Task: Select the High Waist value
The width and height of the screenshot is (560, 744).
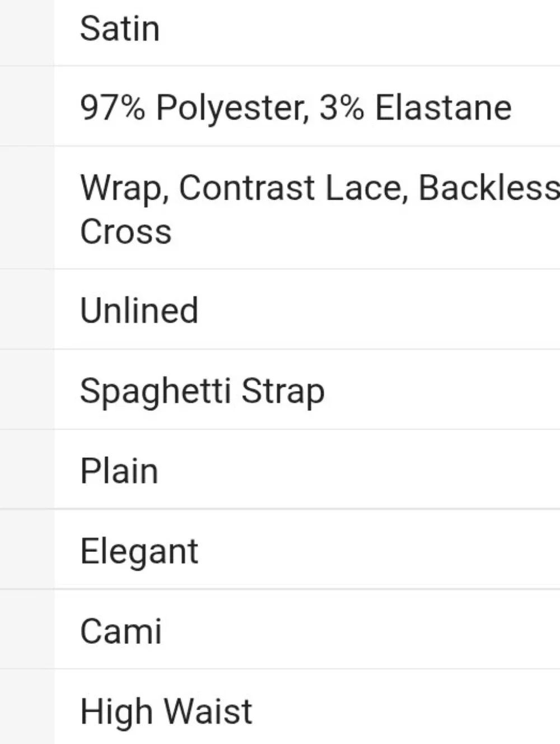Action: [x=166, y=712]
